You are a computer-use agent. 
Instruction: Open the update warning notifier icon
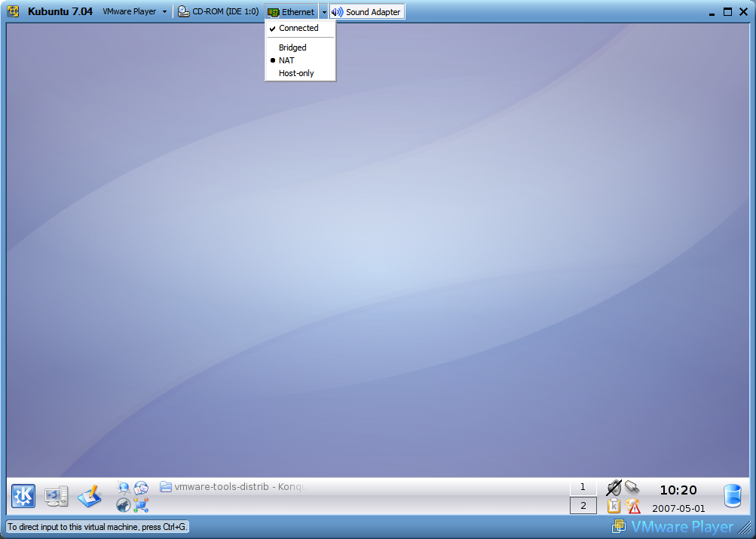pos(633,505)
